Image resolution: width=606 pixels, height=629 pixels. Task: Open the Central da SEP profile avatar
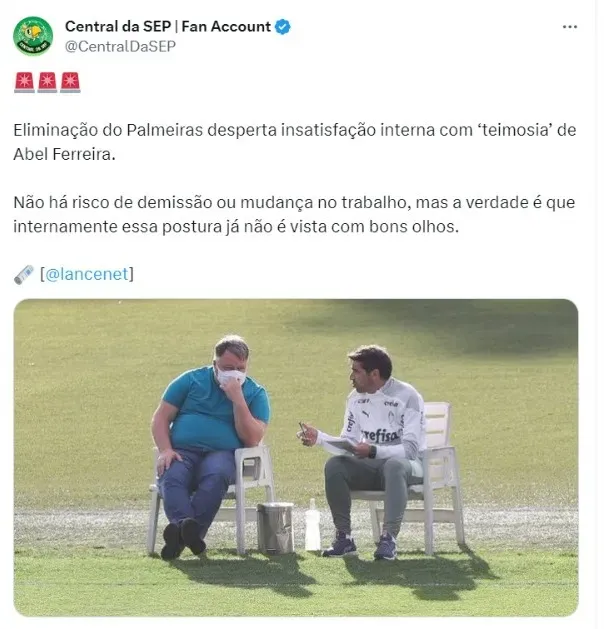(x=32, y=36)
